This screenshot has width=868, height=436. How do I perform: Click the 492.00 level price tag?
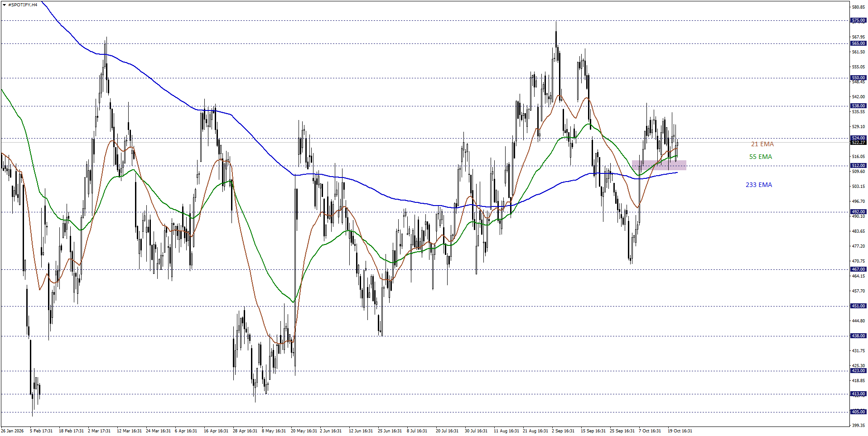click(858, 212)
